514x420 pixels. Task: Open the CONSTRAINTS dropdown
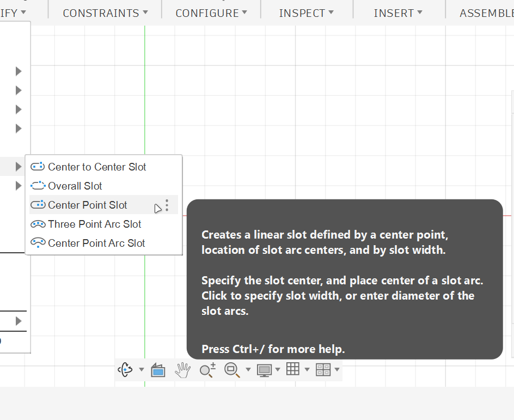[105, 13]
